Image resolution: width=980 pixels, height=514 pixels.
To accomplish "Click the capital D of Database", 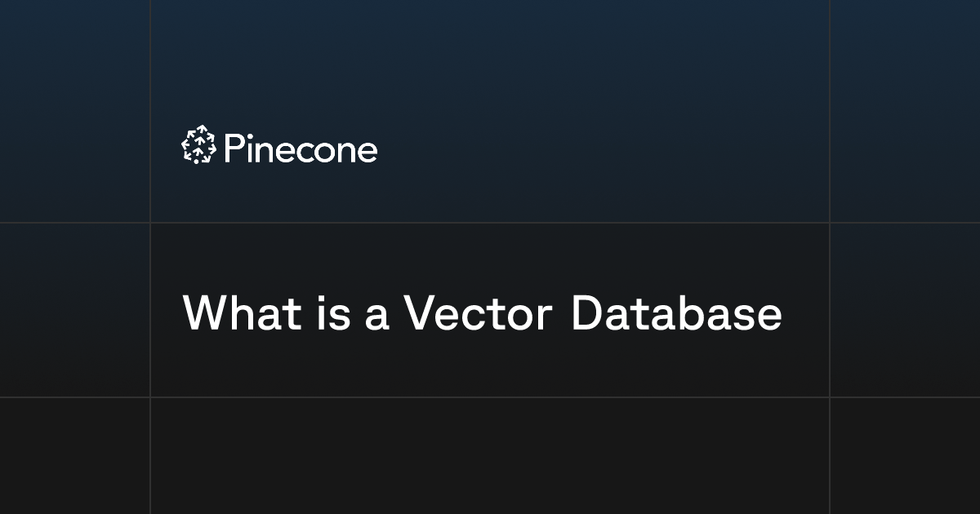I will click(588, 313).
